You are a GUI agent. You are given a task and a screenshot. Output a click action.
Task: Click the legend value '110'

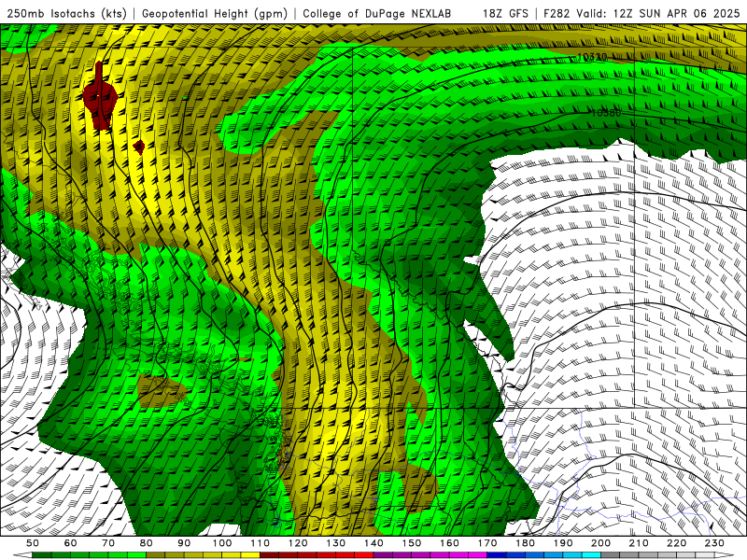pos(261,543)
